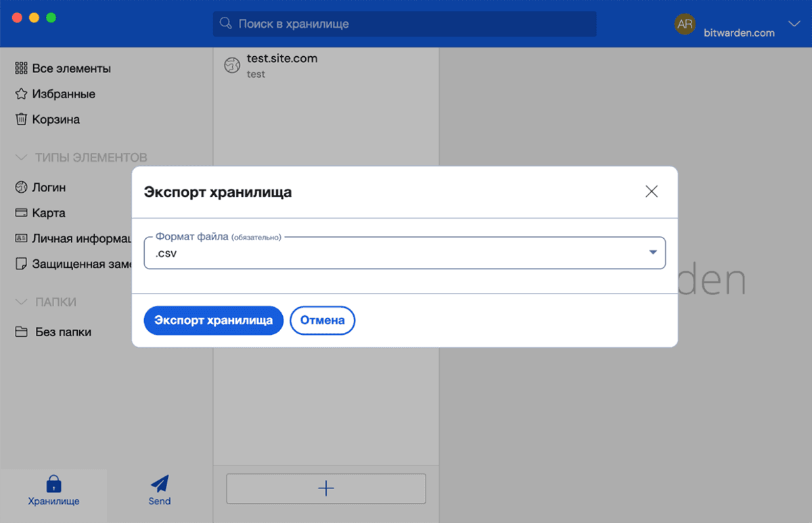The height and width of the screenshot is (523, 812).
Task: Switch to the Send tab
Action: click(x=160, y=491)
